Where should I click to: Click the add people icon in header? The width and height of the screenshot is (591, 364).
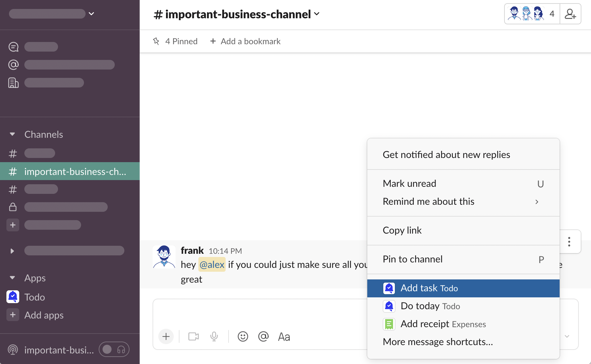[x=570, y=14]
